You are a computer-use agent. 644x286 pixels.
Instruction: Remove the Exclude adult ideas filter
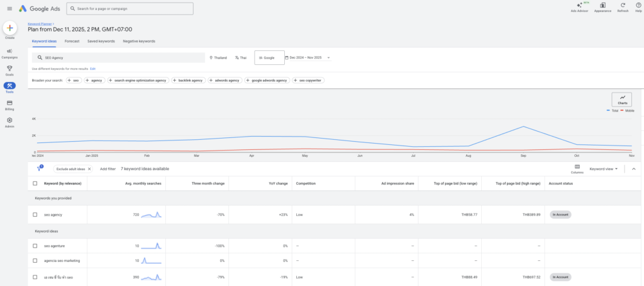(89, 169)
